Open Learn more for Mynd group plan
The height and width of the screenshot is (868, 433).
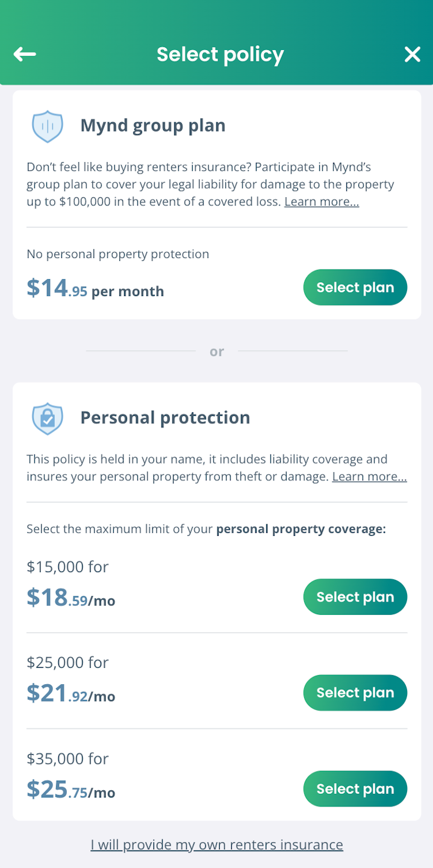click(x=322, y=202)
